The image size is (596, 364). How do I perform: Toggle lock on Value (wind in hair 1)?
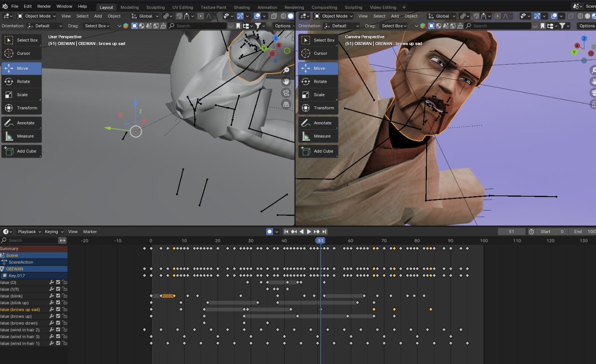[x=65, y=343]
